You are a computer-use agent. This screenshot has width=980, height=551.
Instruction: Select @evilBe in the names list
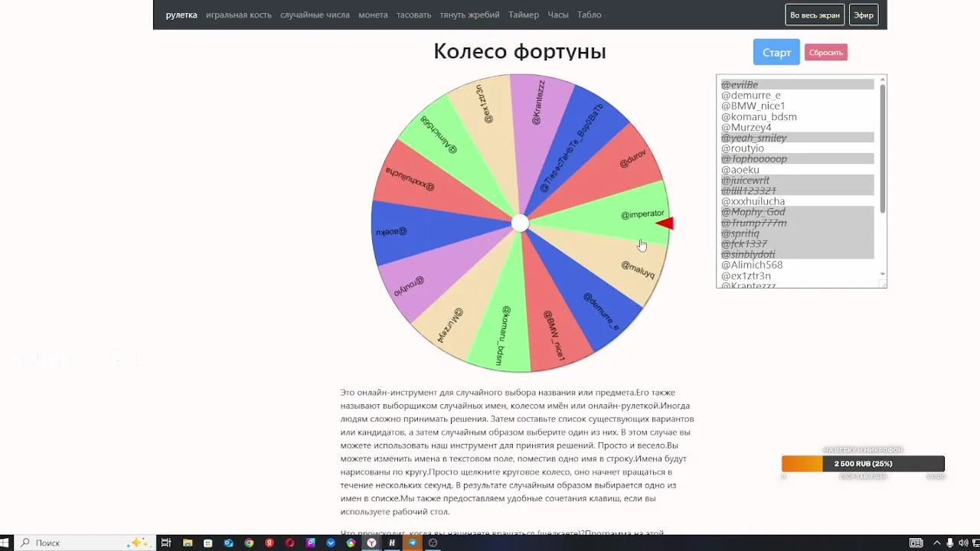[797, 84]
